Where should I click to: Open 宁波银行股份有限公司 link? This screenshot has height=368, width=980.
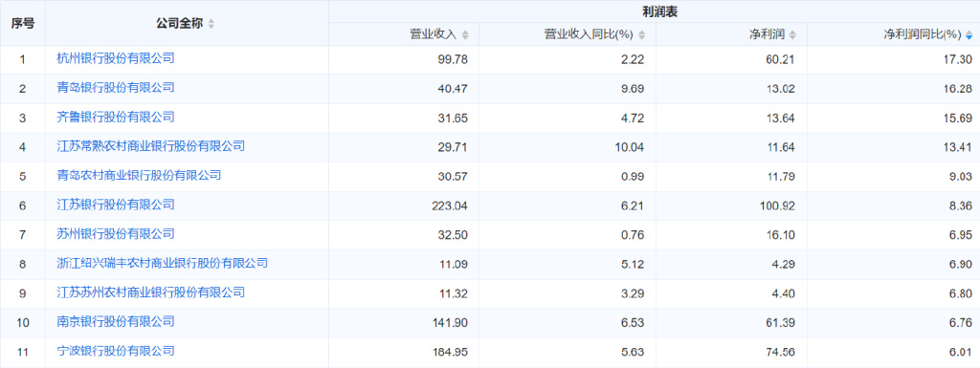[115, 351]
